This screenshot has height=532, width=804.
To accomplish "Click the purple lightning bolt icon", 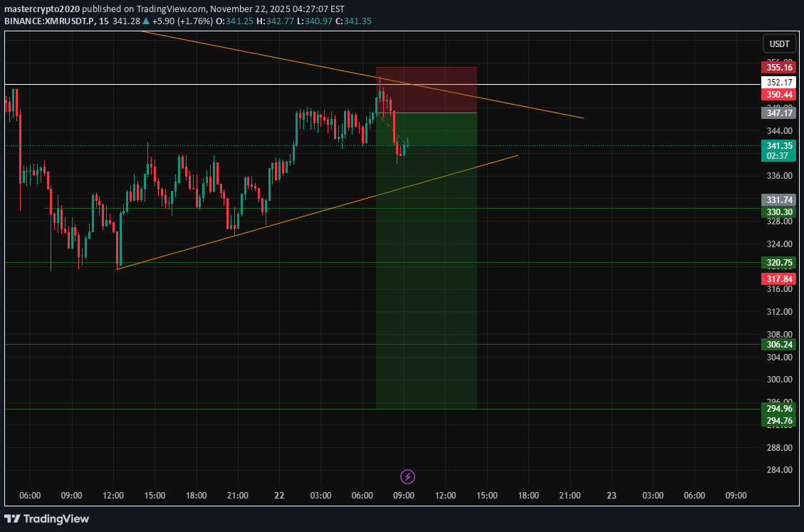I will pyautogui.click(x=407, y=476).
